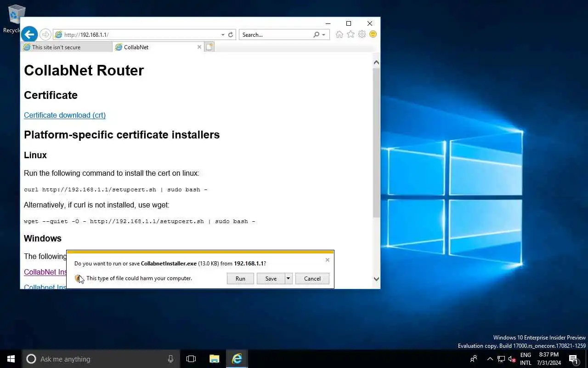The image size is (588, 368).
Task: Click the muted volume tray icon
Action: 512,359
